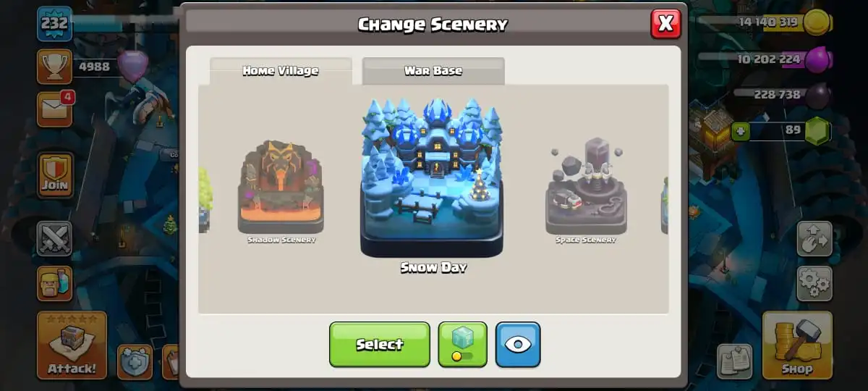Open the crossed swords battle log
868x391 pixels.
pos(55,239)
